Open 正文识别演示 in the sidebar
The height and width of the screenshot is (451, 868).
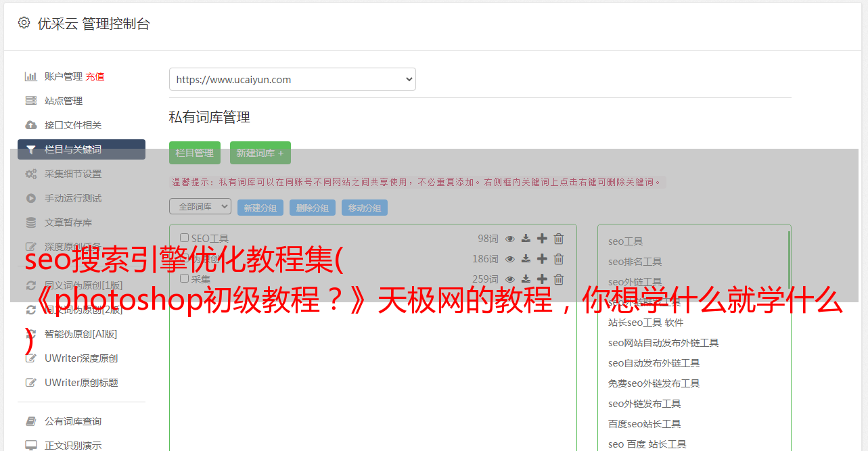(x=73, y=446)
